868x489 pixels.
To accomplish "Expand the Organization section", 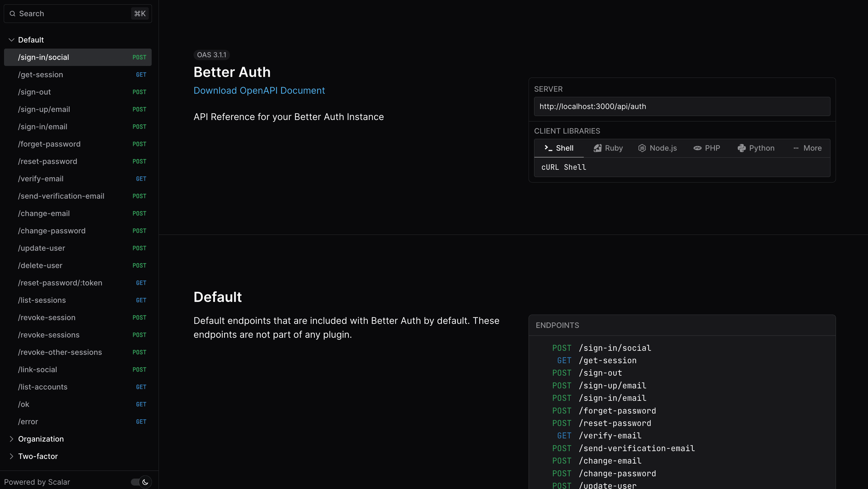I will [41, 439].
